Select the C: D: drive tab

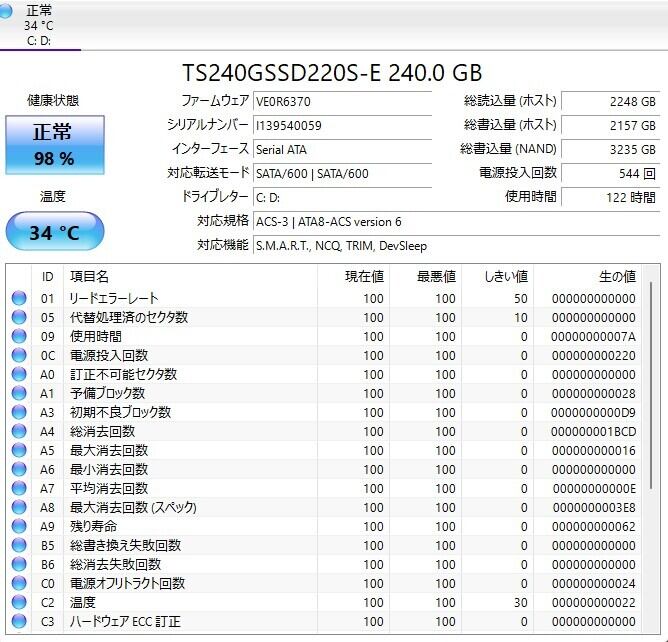click(40, 25)
